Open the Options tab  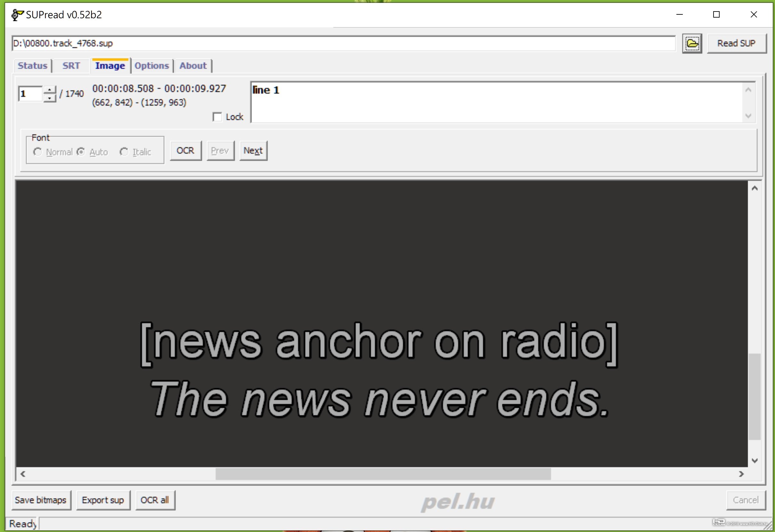[x=151, y=66]
